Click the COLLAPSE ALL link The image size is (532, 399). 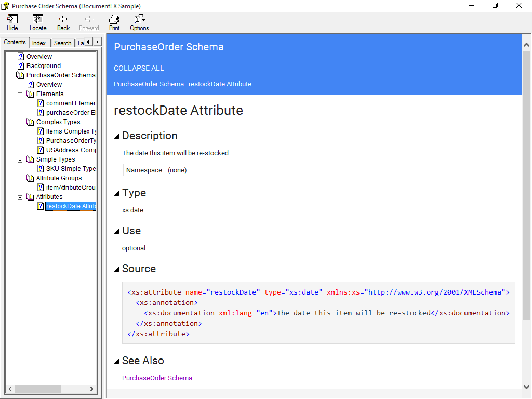(x=139, y=68)
